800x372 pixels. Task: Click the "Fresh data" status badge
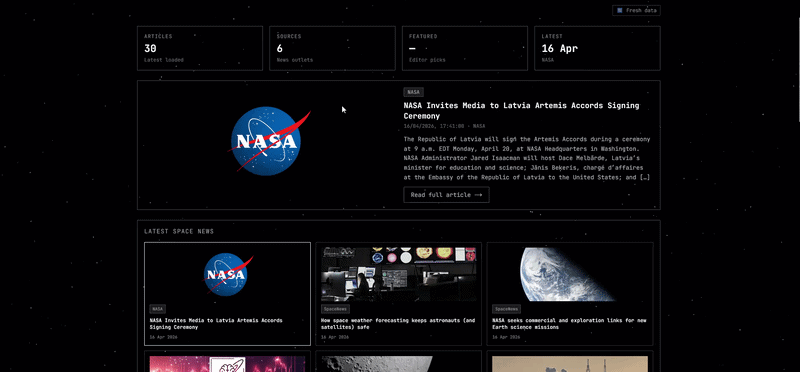636,10
